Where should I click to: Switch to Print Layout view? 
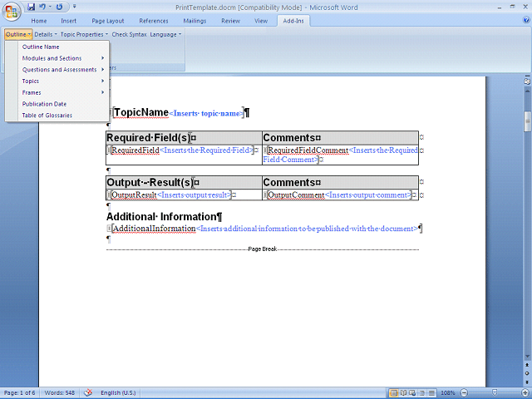point(393,393)
